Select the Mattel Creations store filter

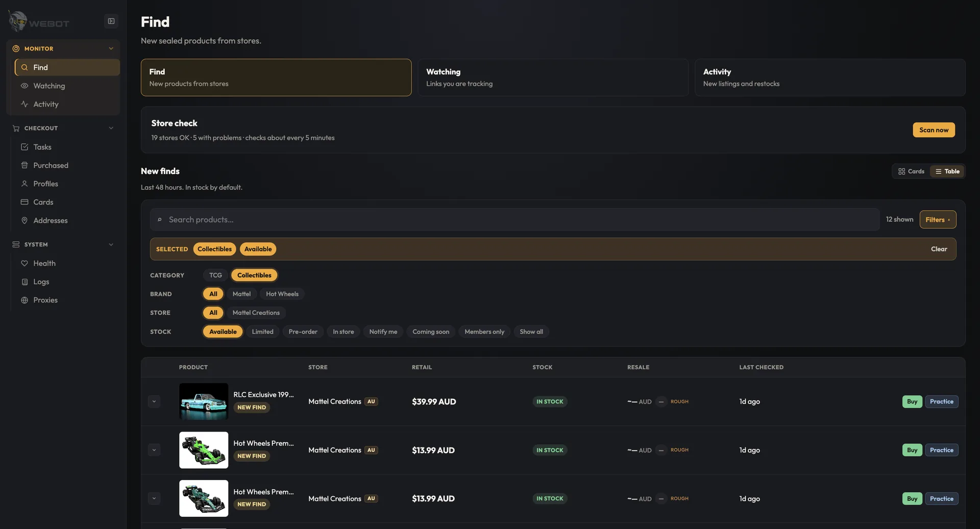coord(256,313)
